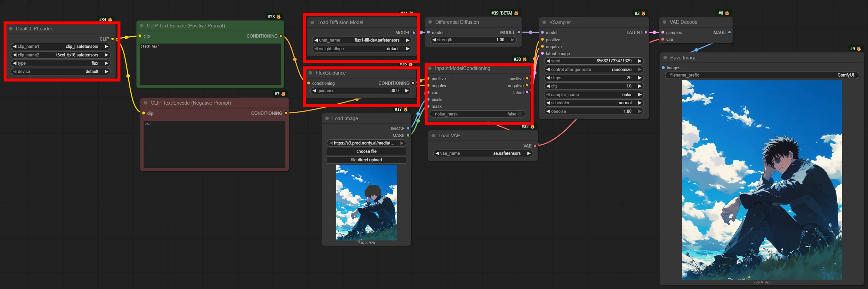Click the fox badge next to #32

tap(532, 127)
